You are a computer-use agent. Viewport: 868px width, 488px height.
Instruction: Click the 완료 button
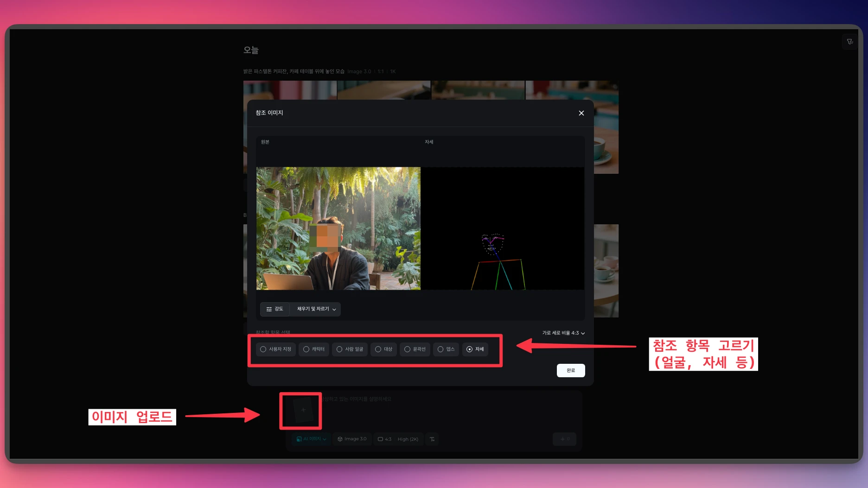click(571, 370)
